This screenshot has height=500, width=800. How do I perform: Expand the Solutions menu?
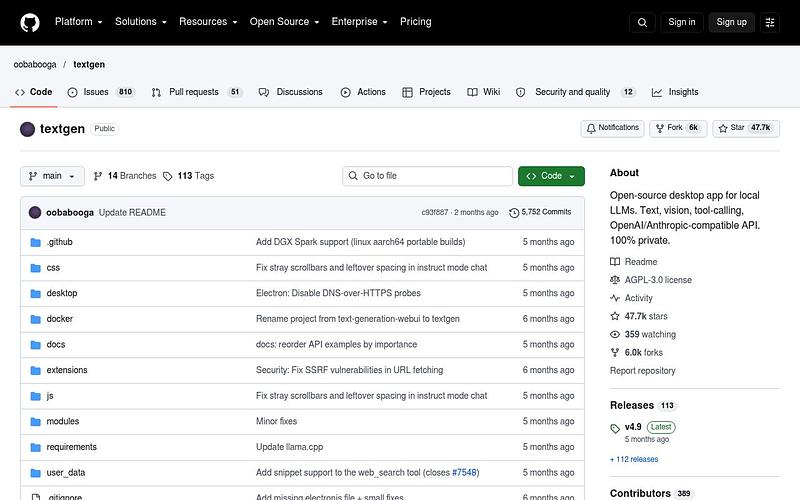click(141, 22)
